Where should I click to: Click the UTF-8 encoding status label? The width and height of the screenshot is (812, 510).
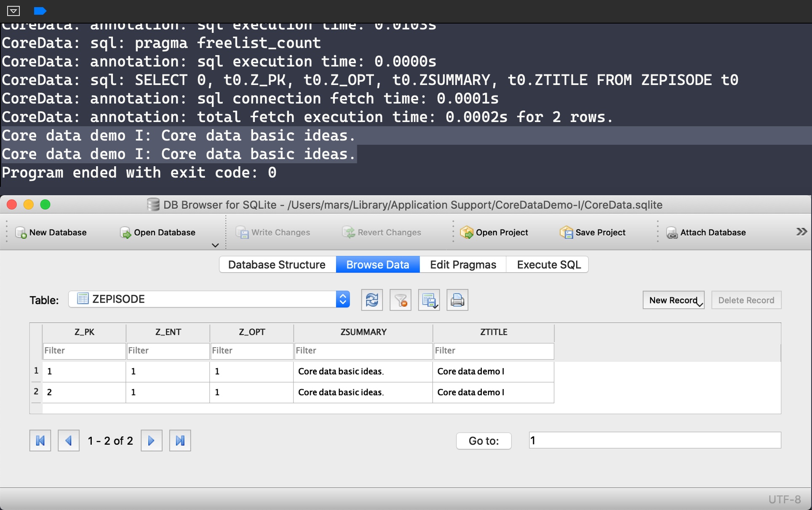tap(785, 499)
